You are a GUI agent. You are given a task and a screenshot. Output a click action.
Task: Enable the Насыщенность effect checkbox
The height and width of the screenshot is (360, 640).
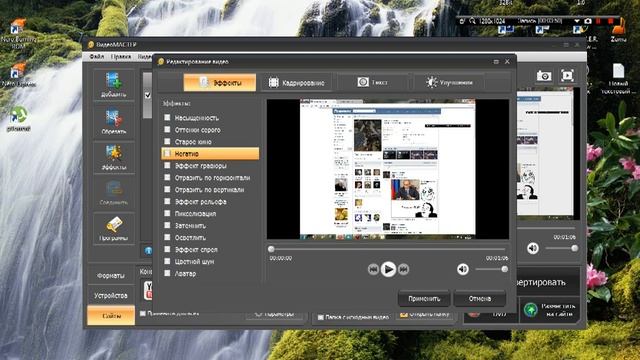[x=167, y=118]
